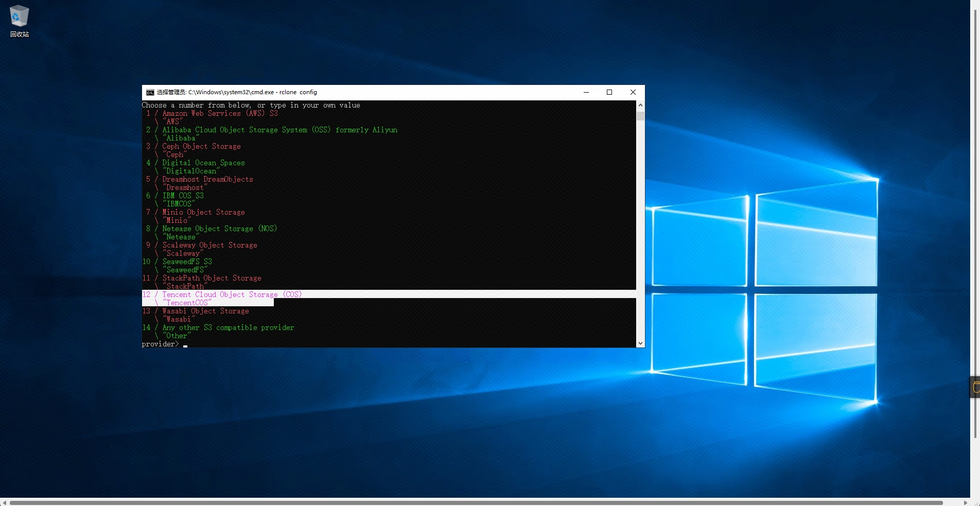Click the "Wasabi" value line
This screenshot has width=980, height=506.
175,319
